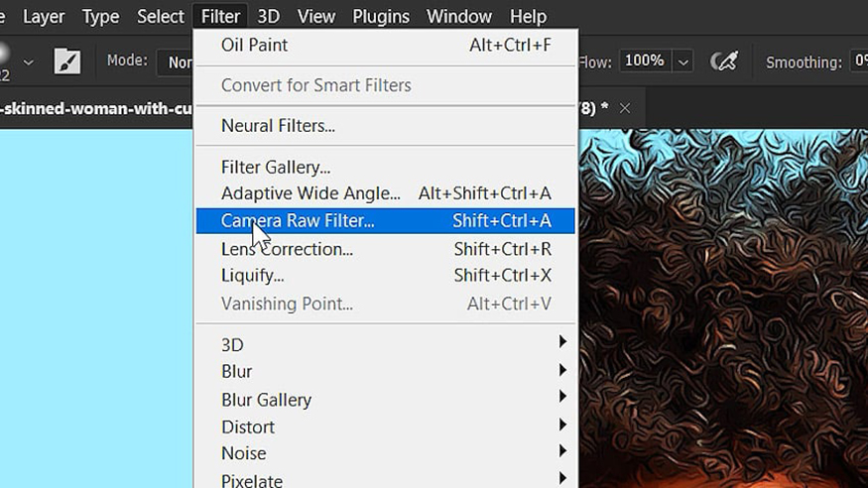868x488 pixels.
Task: Toggle the brush settings panel icon
Action: tap(67, 61)
